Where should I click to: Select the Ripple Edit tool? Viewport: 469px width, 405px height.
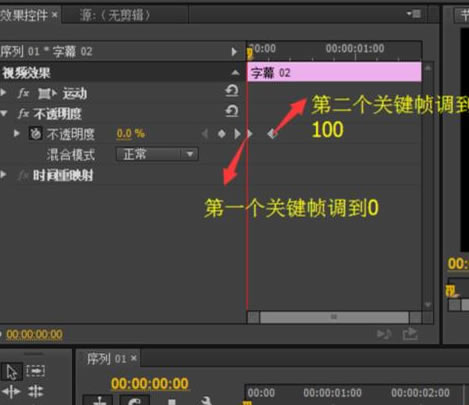click(x=11, y=392)
